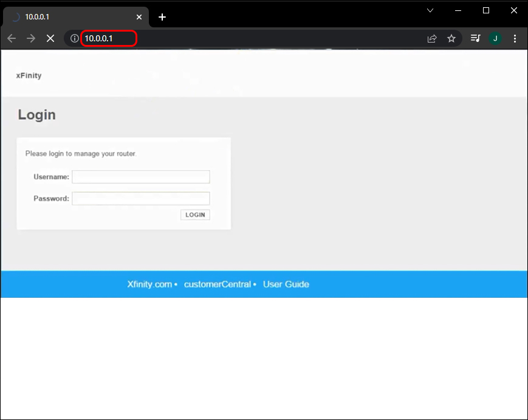The width and height of the screenshot is (528, 420).
Task: Click the browser back arrow
Action: (12, 38)
